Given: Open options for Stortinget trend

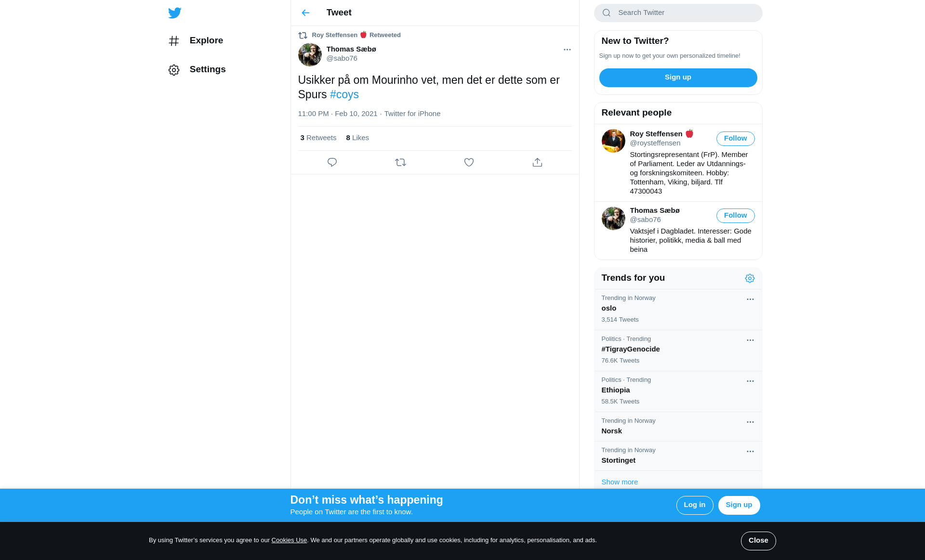Looking at the screenshot, I should [750, 452].
